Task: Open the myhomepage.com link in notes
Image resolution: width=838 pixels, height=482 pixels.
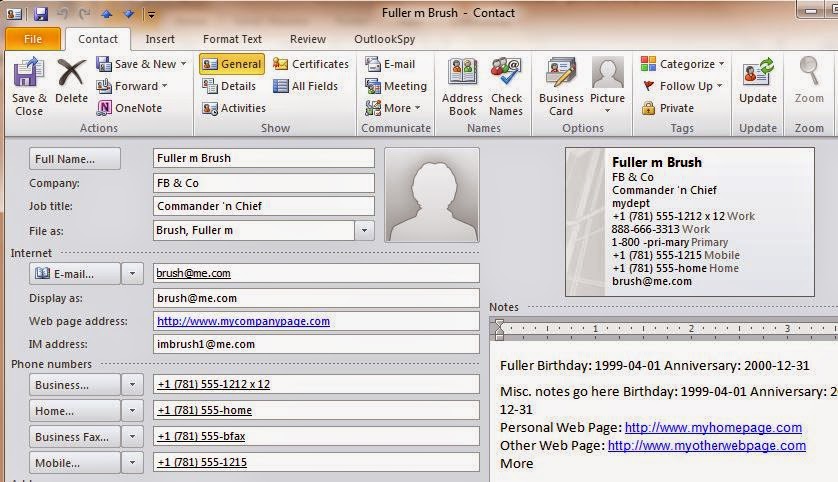Action: pyautogui.click(x=713, y=427)
